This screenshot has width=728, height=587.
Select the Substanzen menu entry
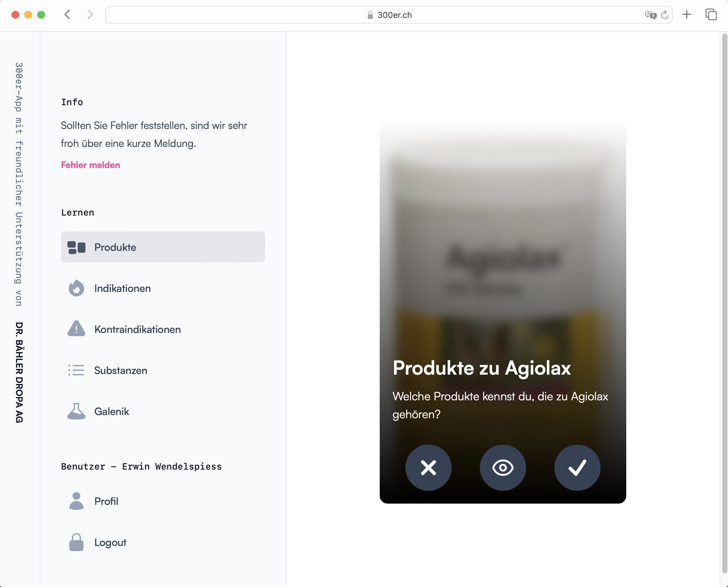click(121, 370)
